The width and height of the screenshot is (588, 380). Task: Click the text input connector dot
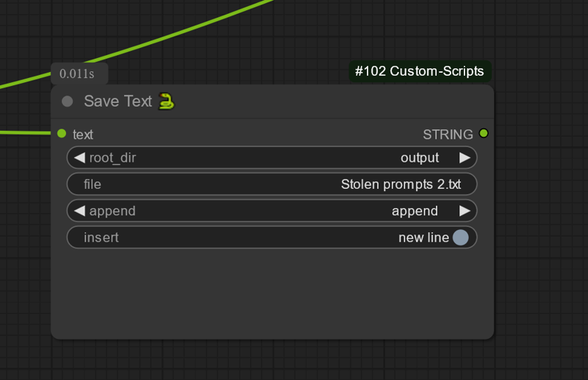62,133
